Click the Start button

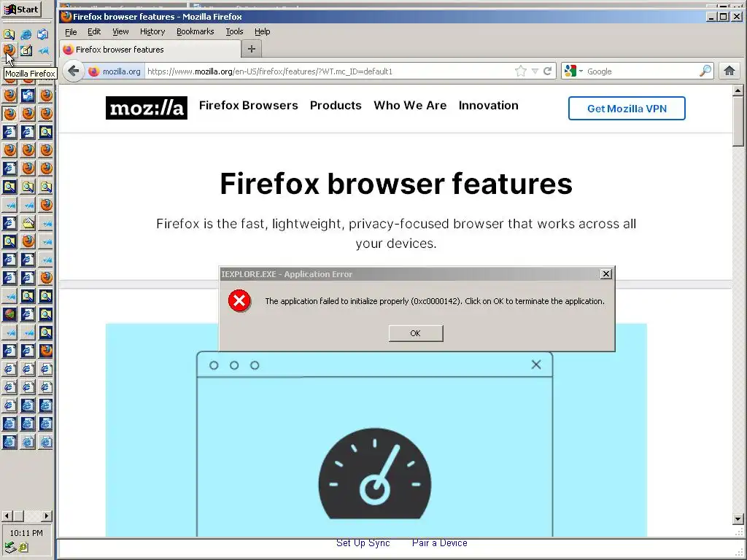21,9
